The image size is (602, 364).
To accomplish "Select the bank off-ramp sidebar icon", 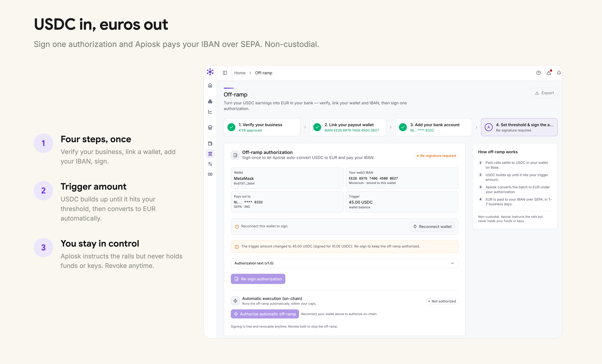I will 210,154.
